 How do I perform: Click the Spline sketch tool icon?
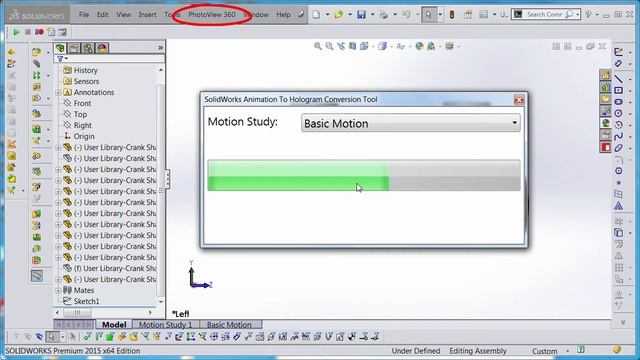(x=619, y=136)
